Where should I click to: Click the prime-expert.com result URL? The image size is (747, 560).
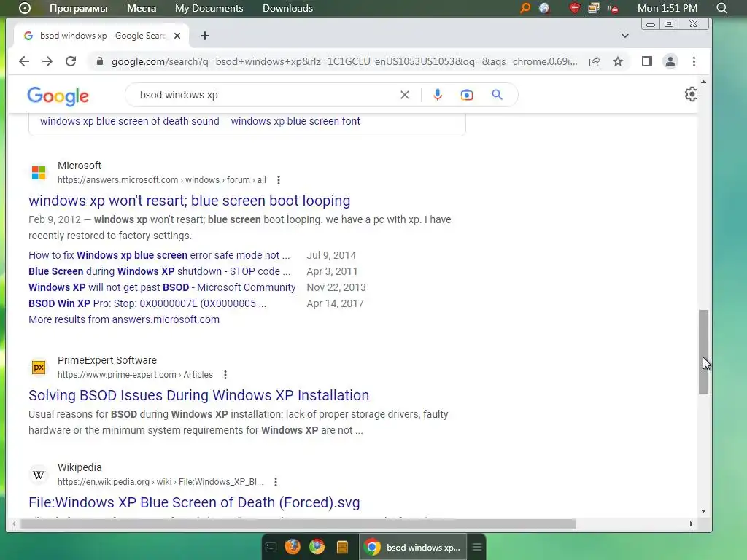[135, 375]
